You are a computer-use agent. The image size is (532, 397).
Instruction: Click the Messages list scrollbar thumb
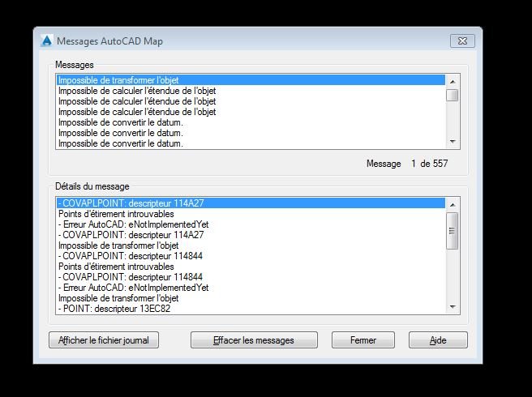tap(453, 96)
